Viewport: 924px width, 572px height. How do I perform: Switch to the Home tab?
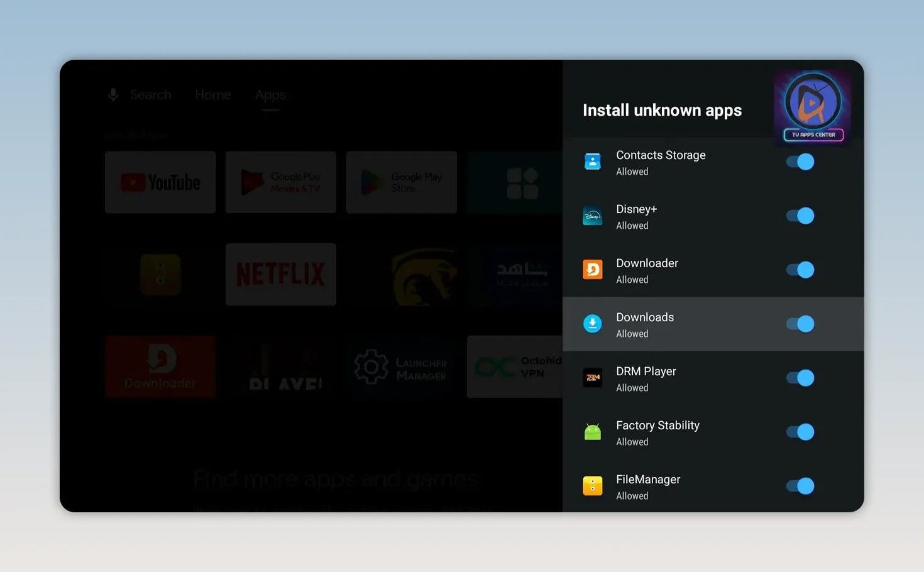[x=213, y=95]
